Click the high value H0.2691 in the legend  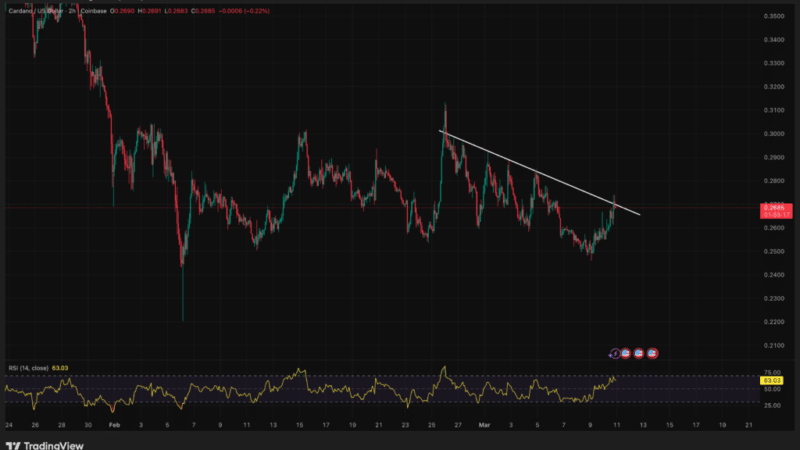click(x=150, y=11)
